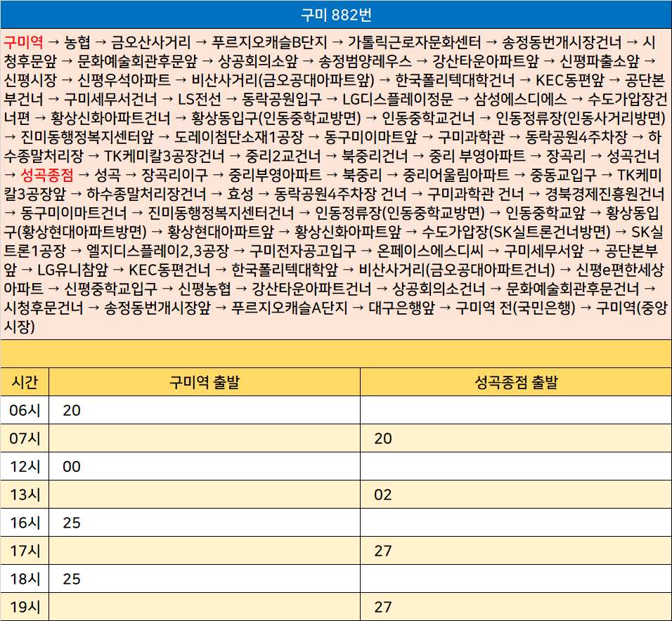Image resolution: width=672 pixels, height=621 pixels.
Task: Click the 중리어울림아파트 stop name
Action: coord(456,175)
